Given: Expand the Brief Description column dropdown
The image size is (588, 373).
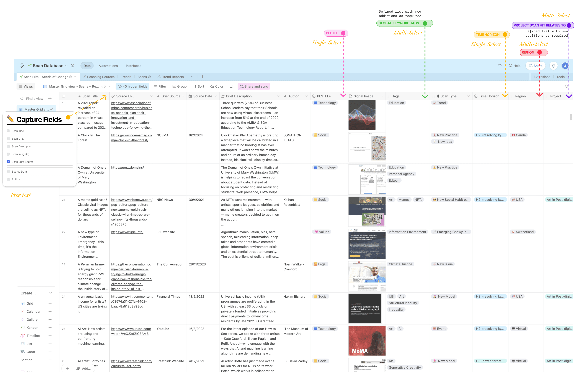Looking at the screenshot, I should tap(278, 96).
